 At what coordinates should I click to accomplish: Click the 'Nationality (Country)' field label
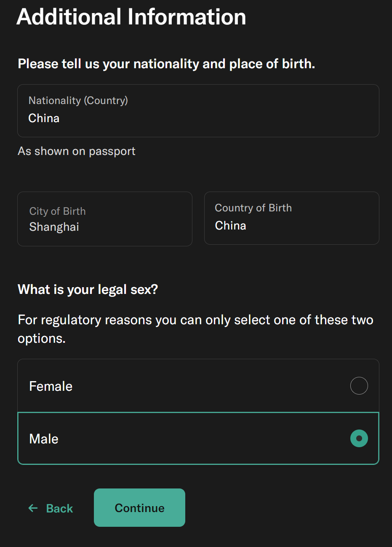[x=78, y=101]
